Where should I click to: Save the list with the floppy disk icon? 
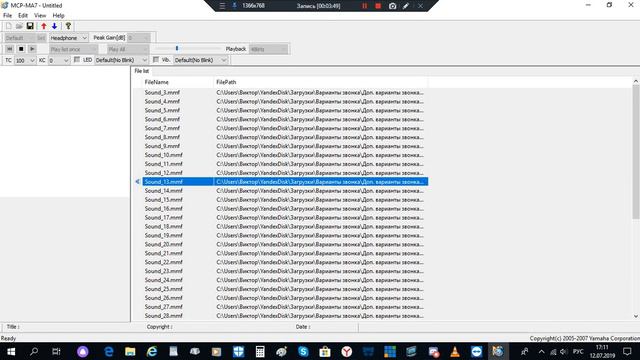pos(30,26)
